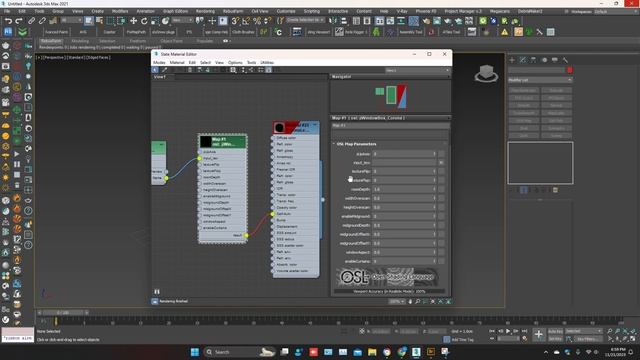Click the Undo arrow in main toolbar

tap(9, 21)
